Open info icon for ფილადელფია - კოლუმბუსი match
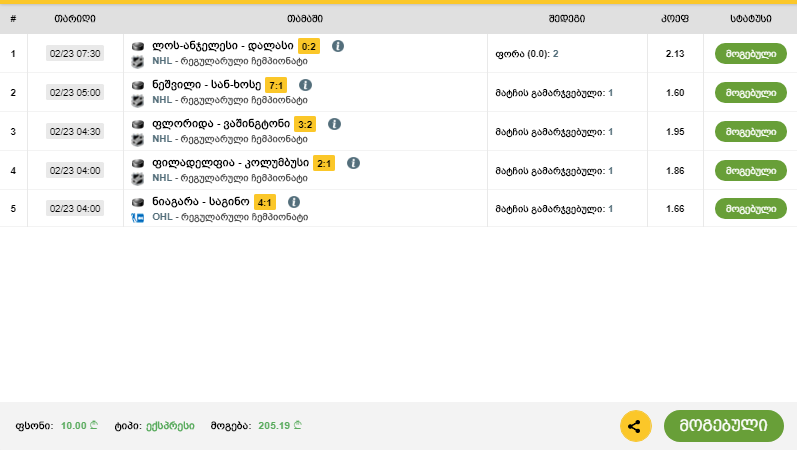The height and width of the screenshot is (450, 797). click(353, 163)
